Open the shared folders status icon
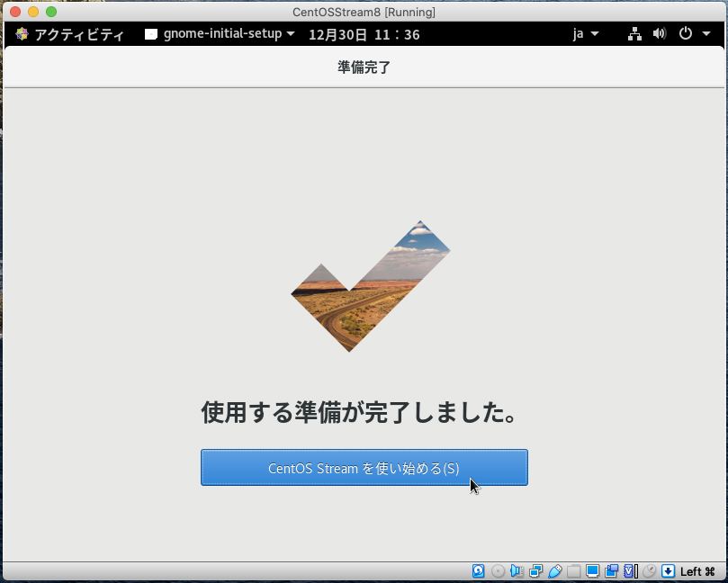This screenshot has width=728, height=583. [575, 571]
